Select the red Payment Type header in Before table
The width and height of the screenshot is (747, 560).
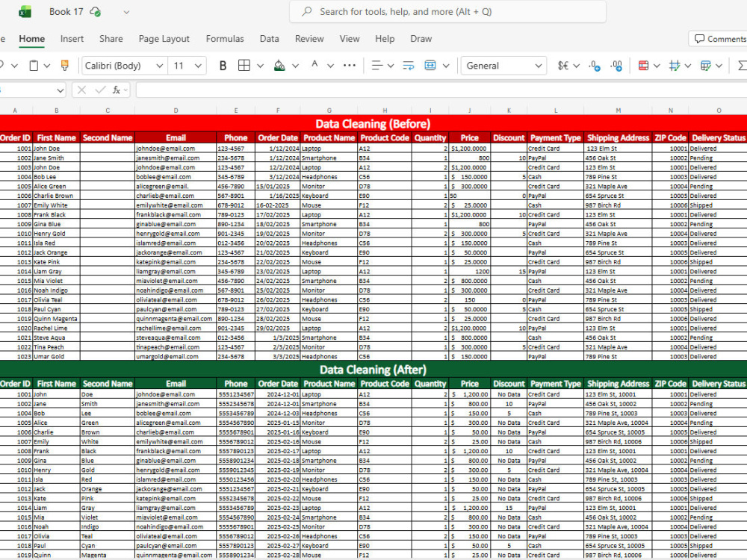(556, 138)
